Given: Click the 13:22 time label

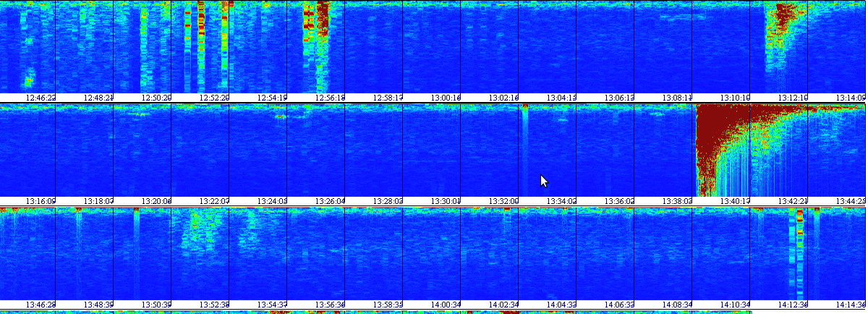Looking at the screenshot, I should 214,201.
